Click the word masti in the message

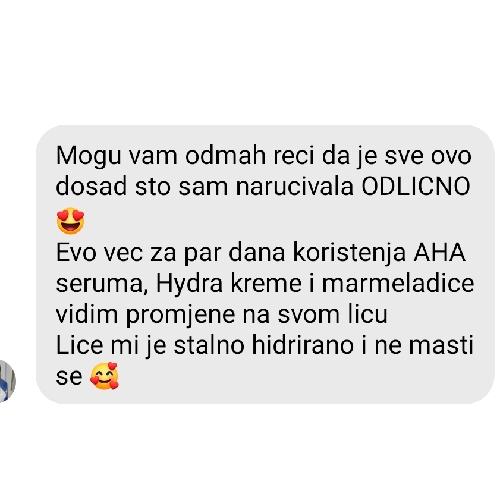coord(441,345)
